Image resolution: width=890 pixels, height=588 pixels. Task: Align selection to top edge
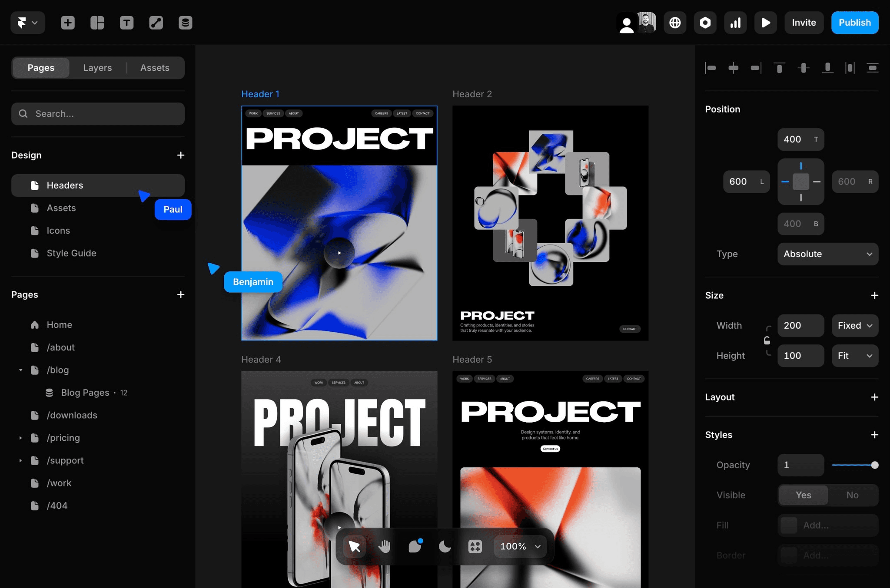779,68
